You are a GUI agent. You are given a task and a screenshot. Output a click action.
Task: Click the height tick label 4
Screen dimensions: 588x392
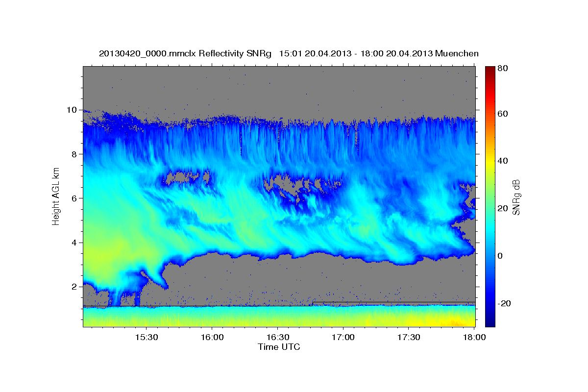[x=74, y=243]
